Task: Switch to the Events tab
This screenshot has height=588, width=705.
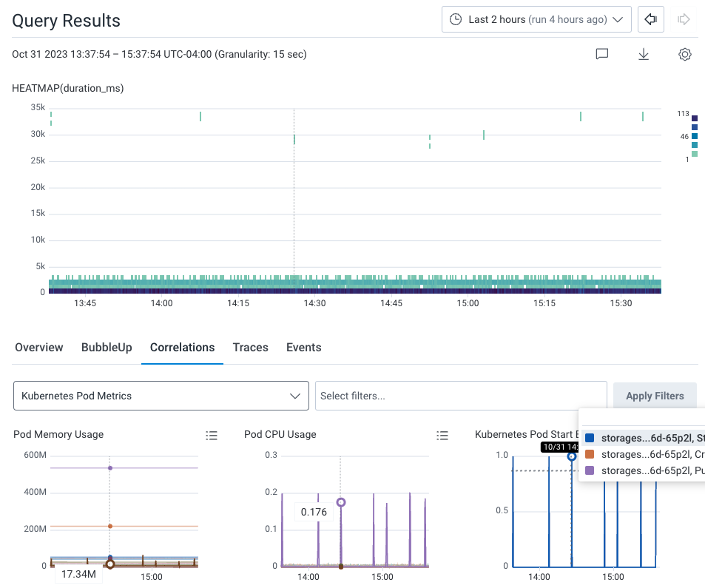Action: click(303, 348)
